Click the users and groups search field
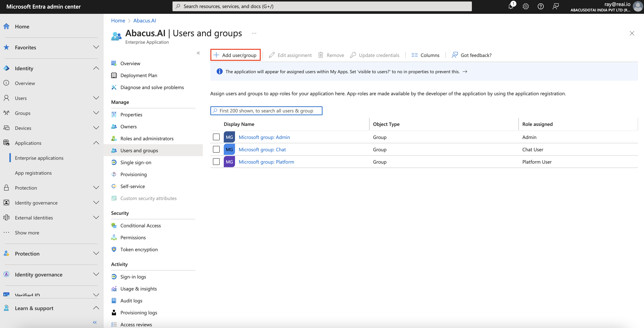 (266, 111)
